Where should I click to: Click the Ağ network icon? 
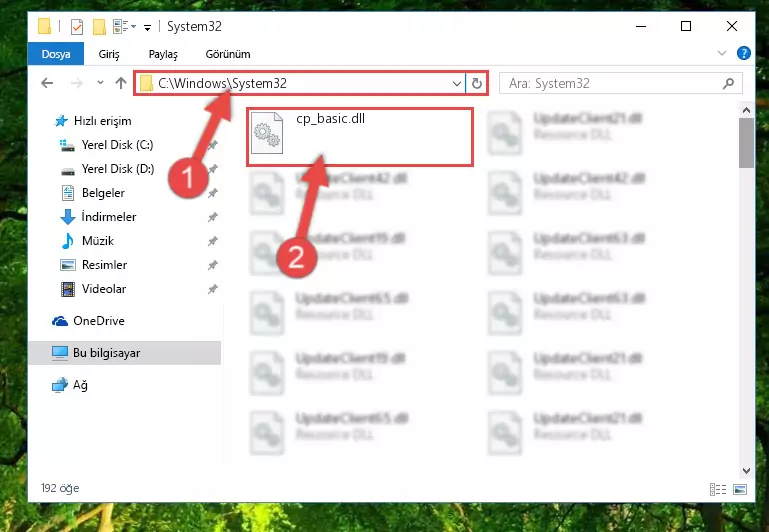(60, 385)
